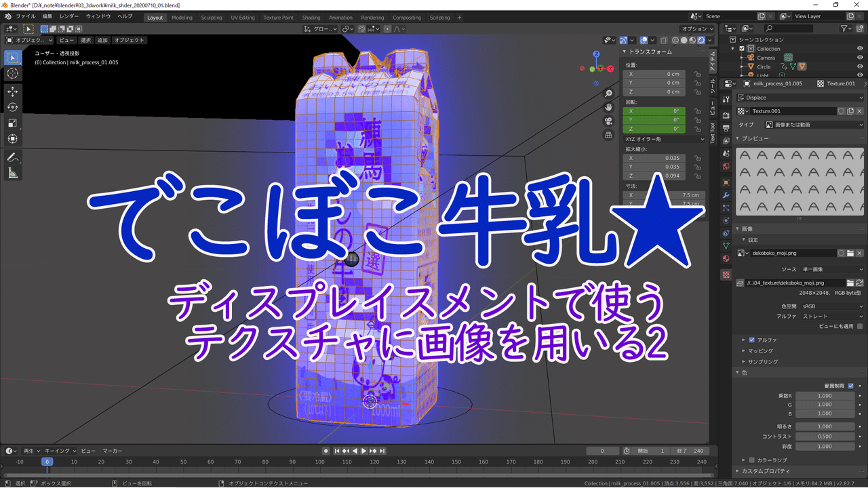Select the Annotate pencil tool
This screenshot has height=488, width=868.
point(12,157)
